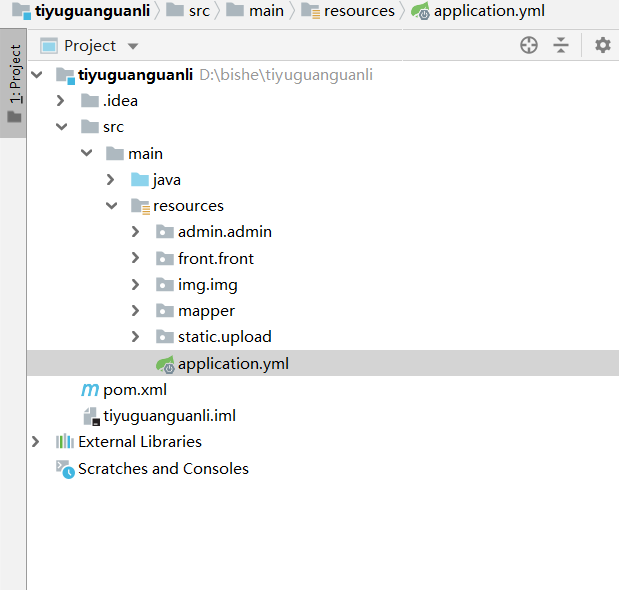This screenshot has height=590, width=619.
Task: Open the Project view dropdown arrow
Action: [134, 46]
